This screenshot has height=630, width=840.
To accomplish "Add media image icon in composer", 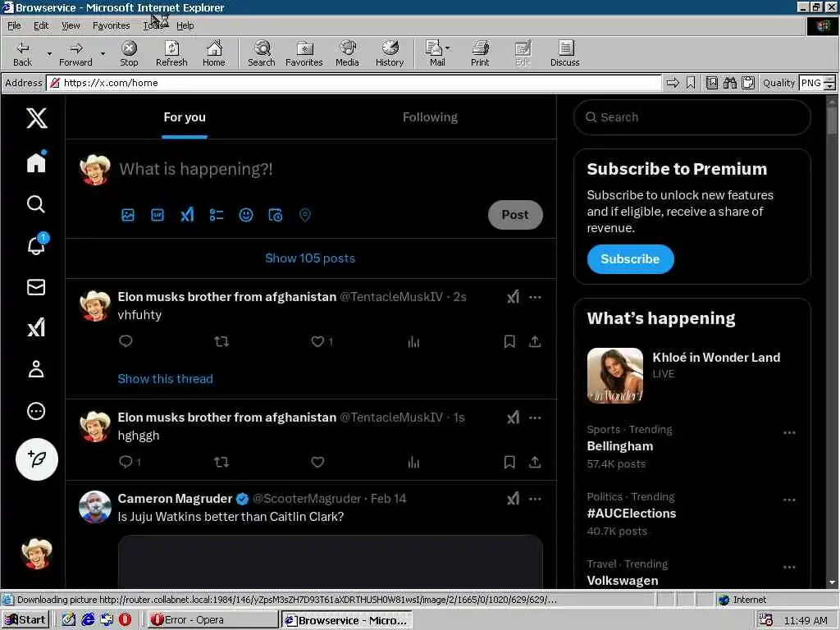I will pyautogui.click(x=127, y=216).
